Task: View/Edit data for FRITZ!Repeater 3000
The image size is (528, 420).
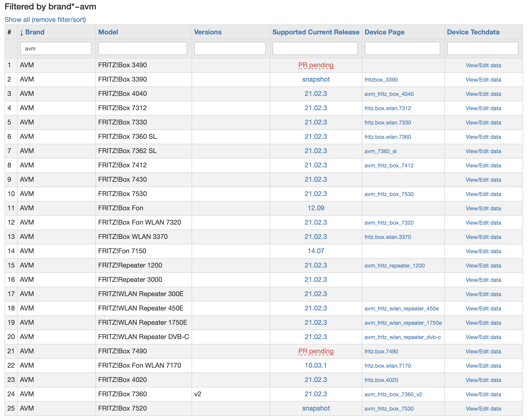Action: pyautogui.click(x=483, y=280)
